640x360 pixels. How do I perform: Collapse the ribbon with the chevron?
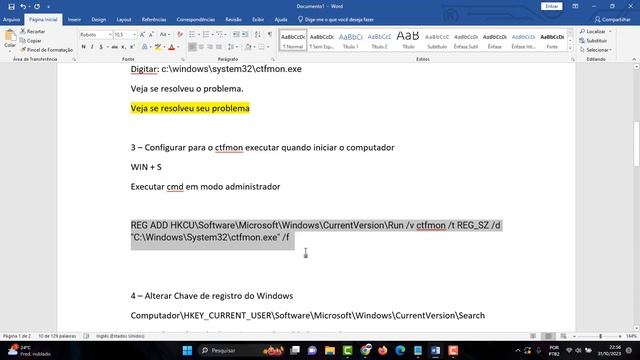(x=634, y=60)
